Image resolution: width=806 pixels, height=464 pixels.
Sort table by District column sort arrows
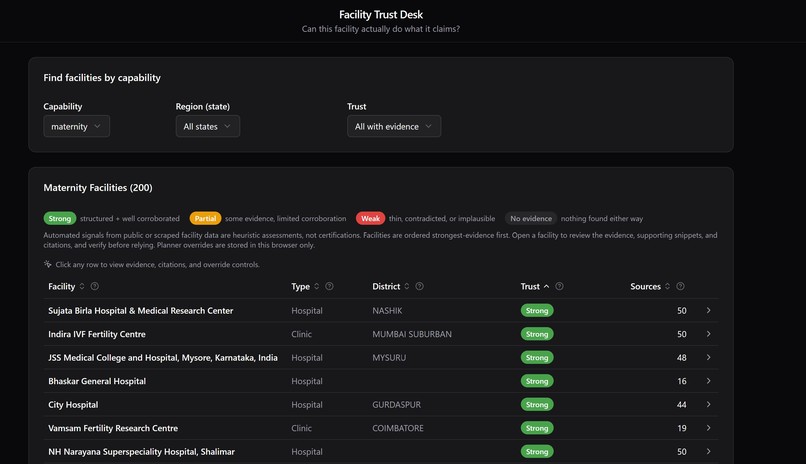407,286
